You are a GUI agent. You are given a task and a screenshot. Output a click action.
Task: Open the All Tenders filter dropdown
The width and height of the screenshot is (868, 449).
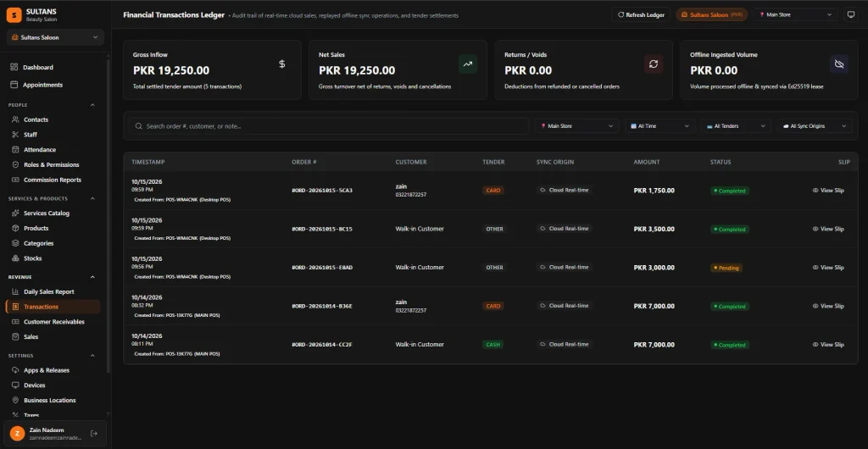[x=736, y=126]
